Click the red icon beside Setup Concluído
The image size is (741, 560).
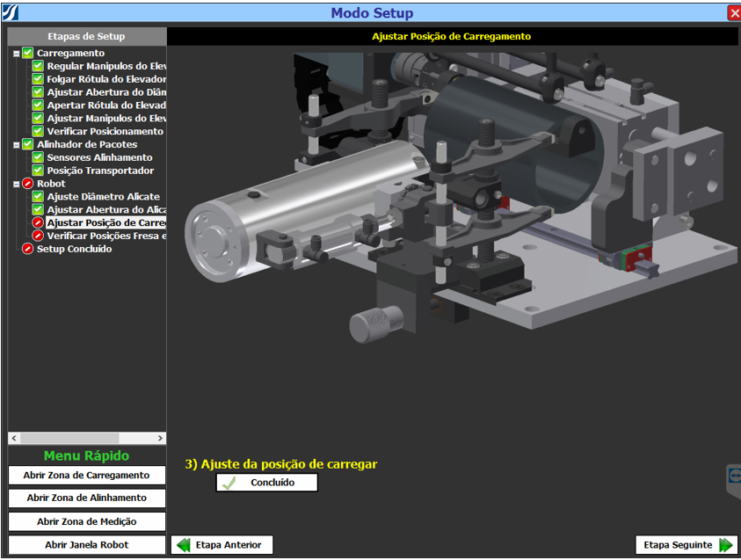click(x=28, y=250)
